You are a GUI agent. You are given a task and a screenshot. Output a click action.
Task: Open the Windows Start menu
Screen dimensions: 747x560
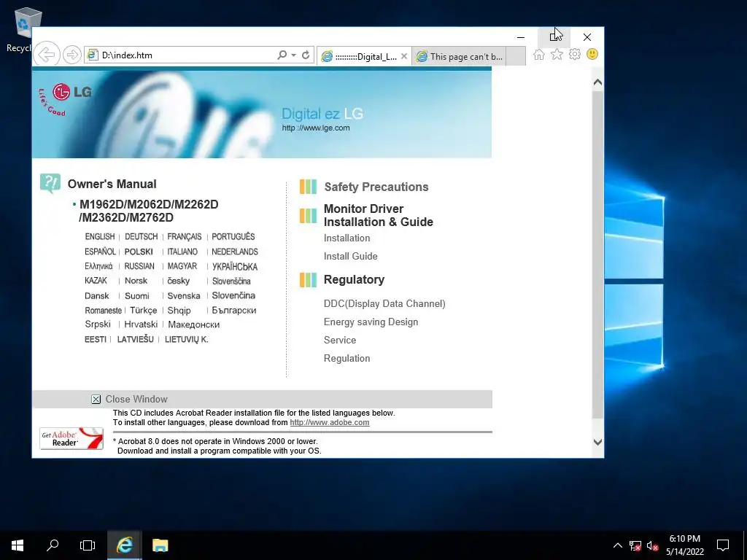pos(18,545)
